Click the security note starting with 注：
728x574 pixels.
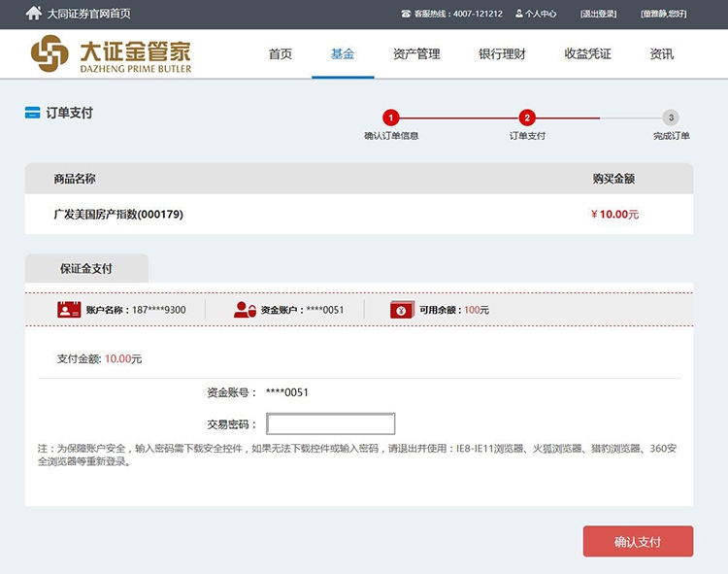(357, 456)
